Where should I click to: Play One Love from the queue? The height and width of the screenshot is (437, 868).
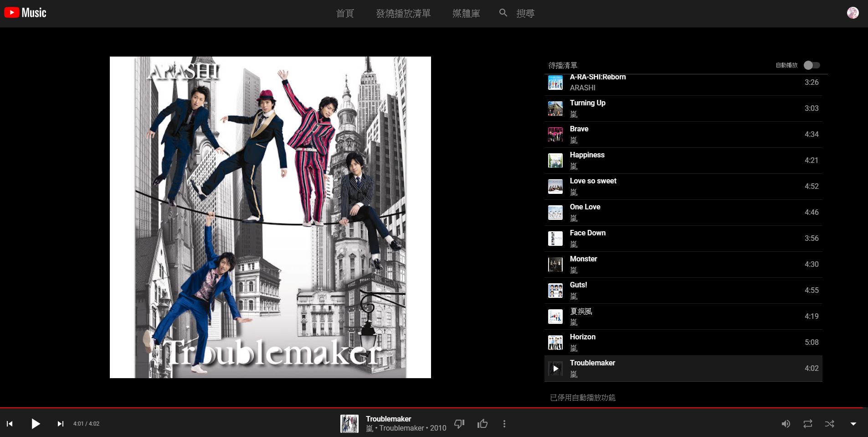tap(683, 213)
